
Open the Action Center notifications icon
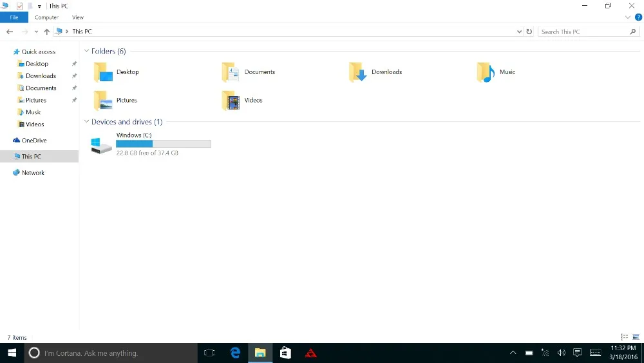[x=577, y=353]
